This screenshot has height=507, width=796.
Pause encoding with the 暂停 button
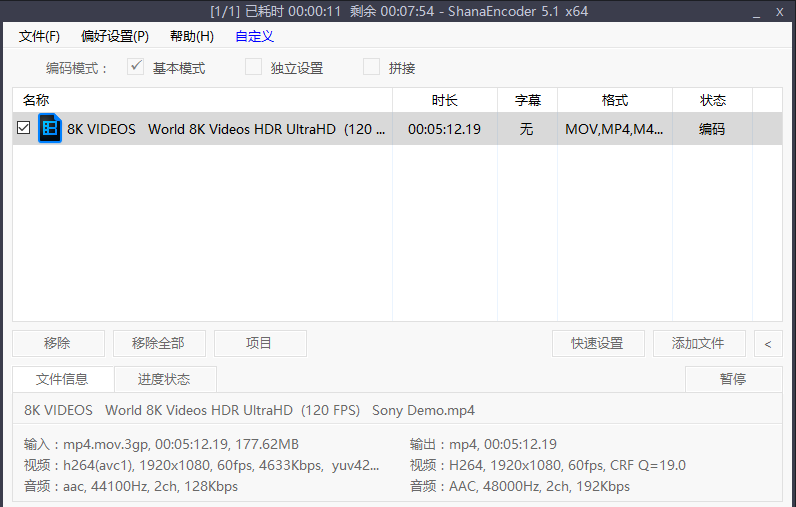coord(734,379)
